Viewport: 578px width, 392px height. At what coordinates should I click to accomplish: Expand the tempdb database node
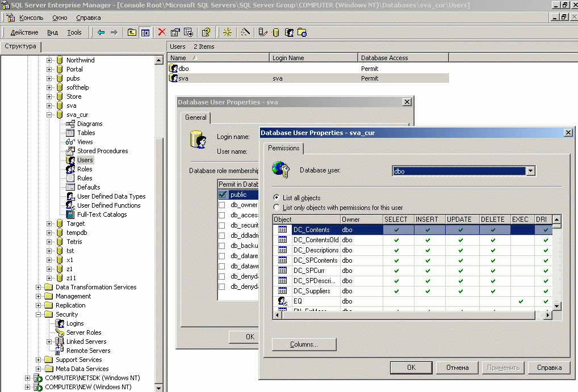49,233
